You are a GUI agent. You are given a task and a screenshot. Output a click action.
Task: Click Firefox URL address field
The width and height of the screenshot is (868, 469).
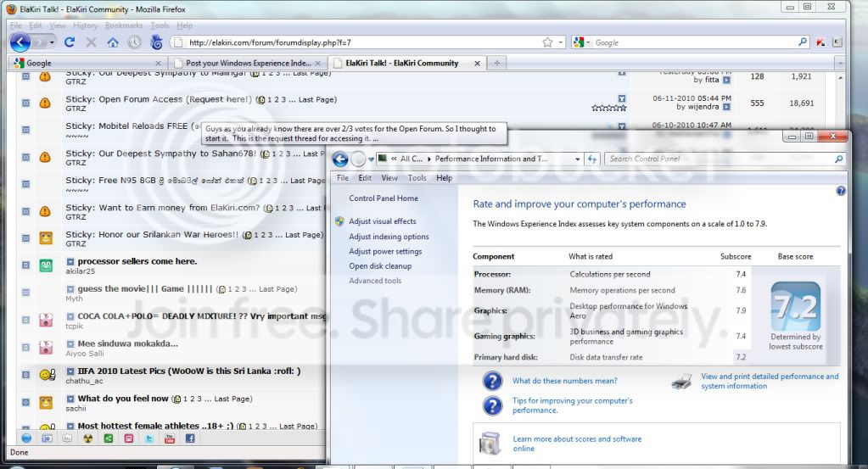pyautogui.click(x=362, y=42)
